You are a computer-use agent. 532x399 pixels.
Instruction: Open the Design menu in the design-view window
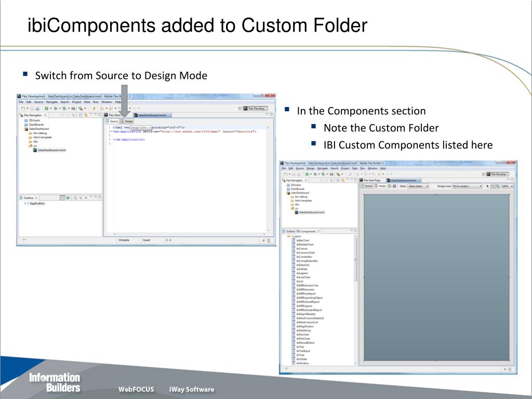tap(311, 168)
